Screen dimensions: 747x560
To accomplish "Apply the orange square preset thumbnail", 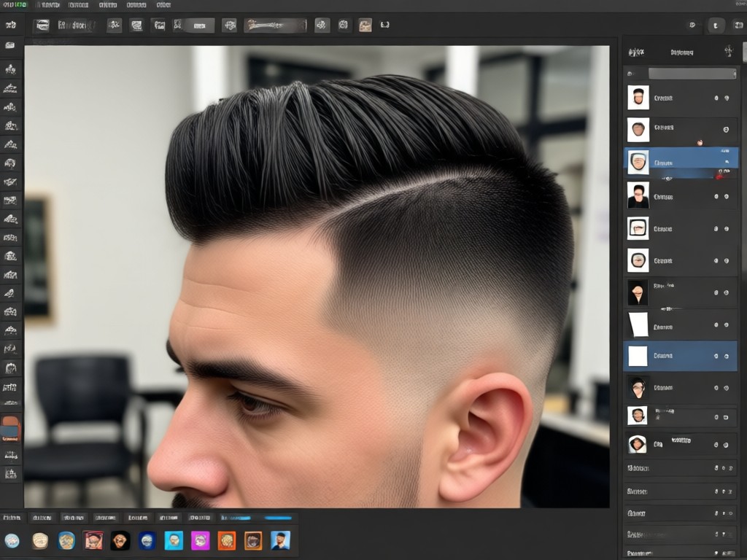I will point(227,540).
